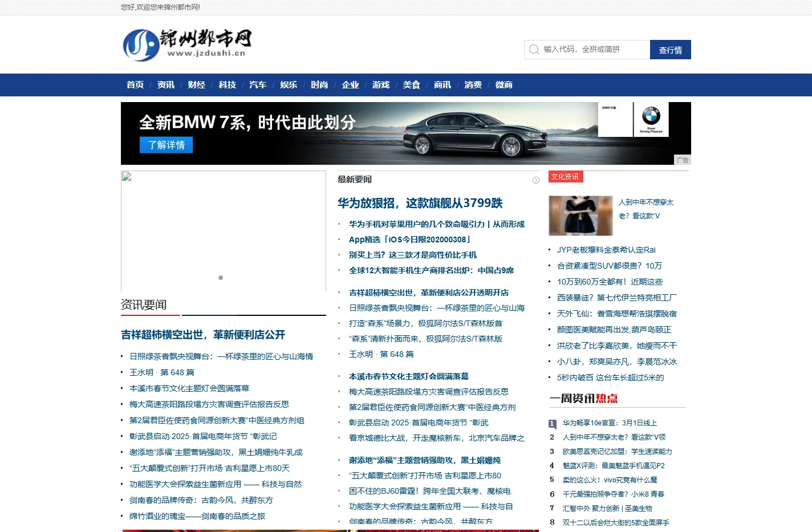Click the slideshow pagination dot

pos(221,278)
